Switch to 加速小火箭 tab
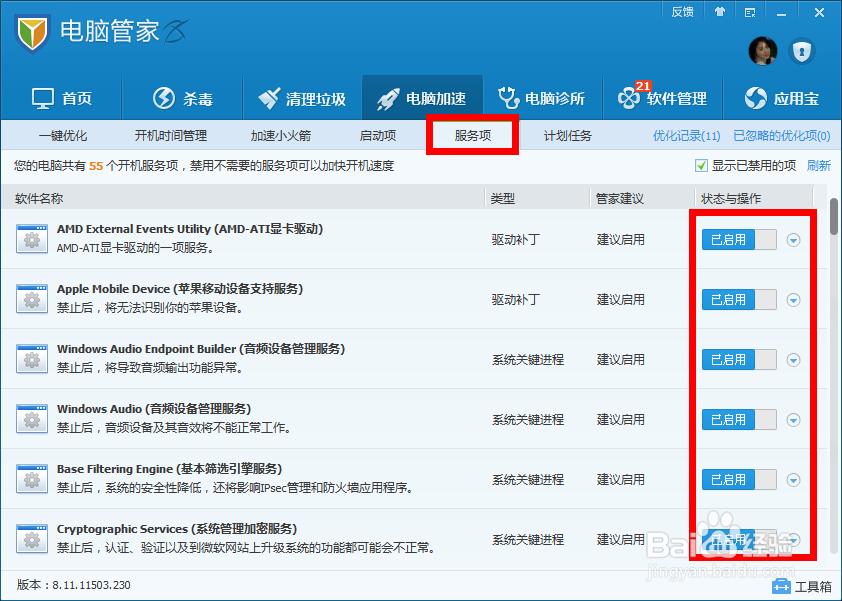The height and width of the screenshot is (601, 842). [x=281, y=135]
